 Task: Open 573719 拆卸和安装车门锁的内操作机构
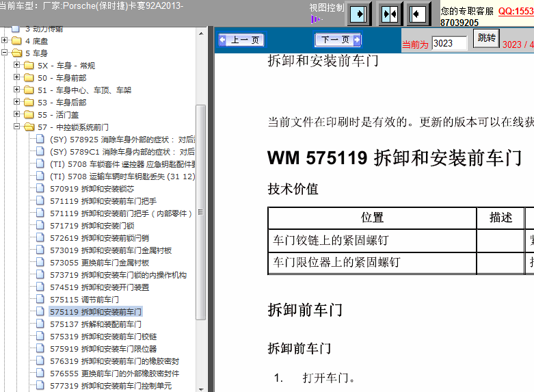coord(118,275)
